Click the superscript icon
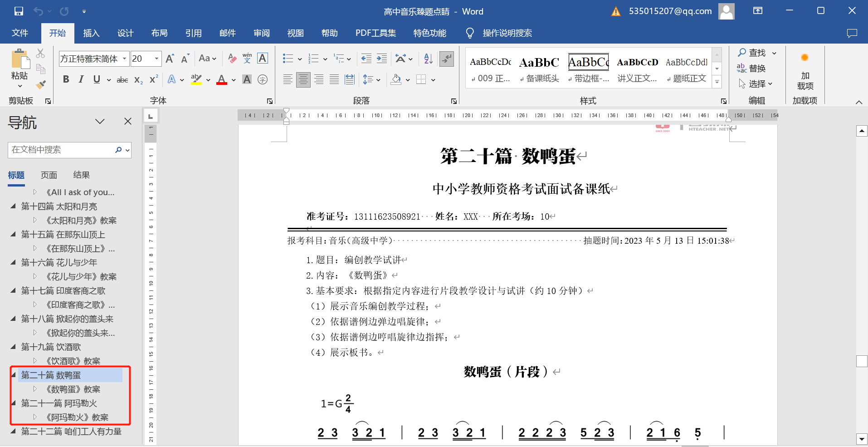Image resolution: width=868 pixels, height=447 pixels. 154,79
